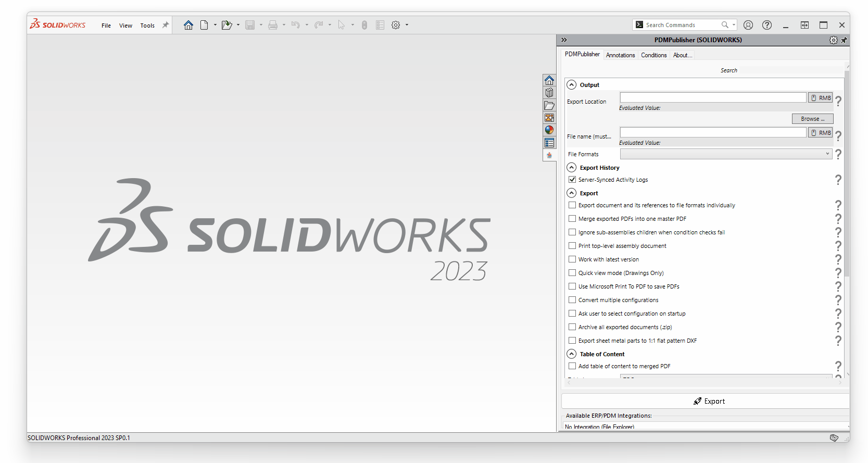Open SOLIDWORKS Resources home tab in task pane

click(549, 80)
